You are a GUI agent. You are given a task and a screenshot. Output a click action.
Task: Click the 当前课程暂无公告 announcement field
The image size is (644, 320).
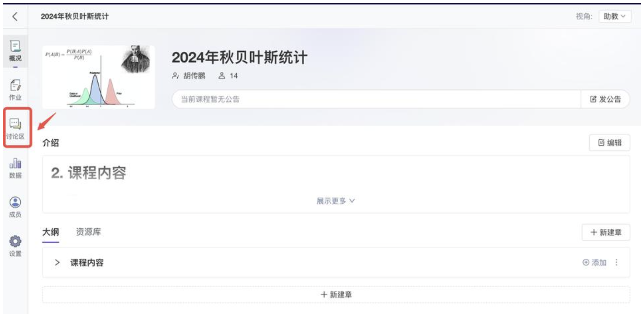(376, 99)
